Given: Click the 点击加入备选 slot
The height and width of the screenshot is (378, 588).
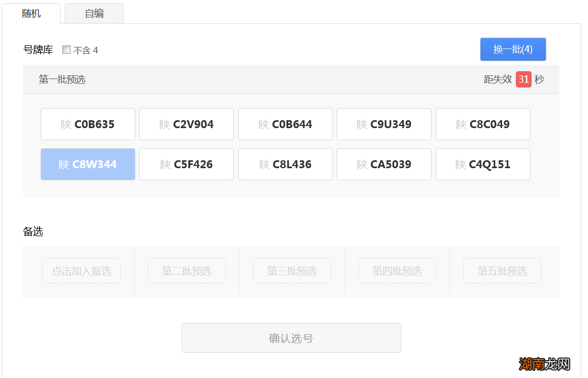Looking at the screenshot, I should pyautogui.click(x=82, y=271).
